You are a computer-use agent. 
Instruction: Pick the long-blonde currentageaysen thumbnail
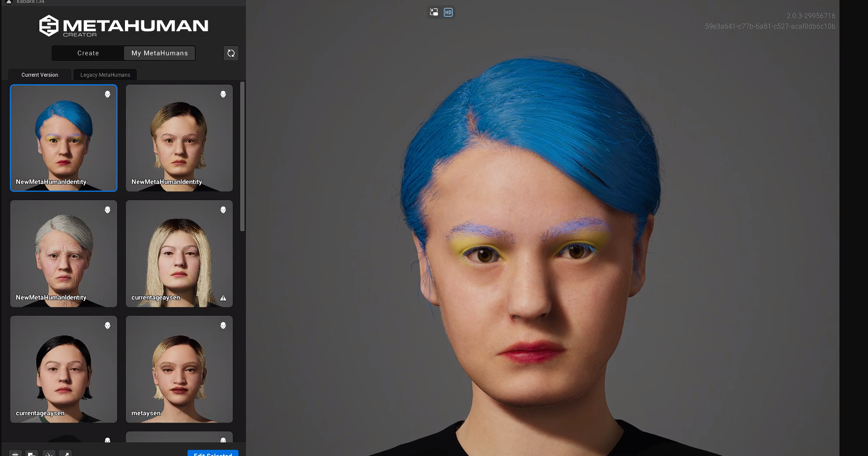pos(179,253)
